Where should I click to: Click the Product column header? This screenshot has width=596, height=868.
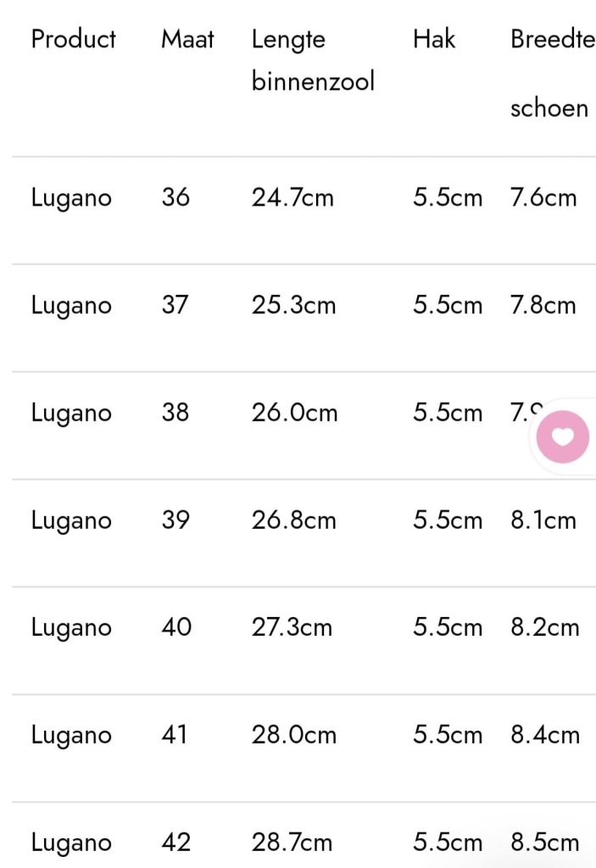click(x=74, y=39)
